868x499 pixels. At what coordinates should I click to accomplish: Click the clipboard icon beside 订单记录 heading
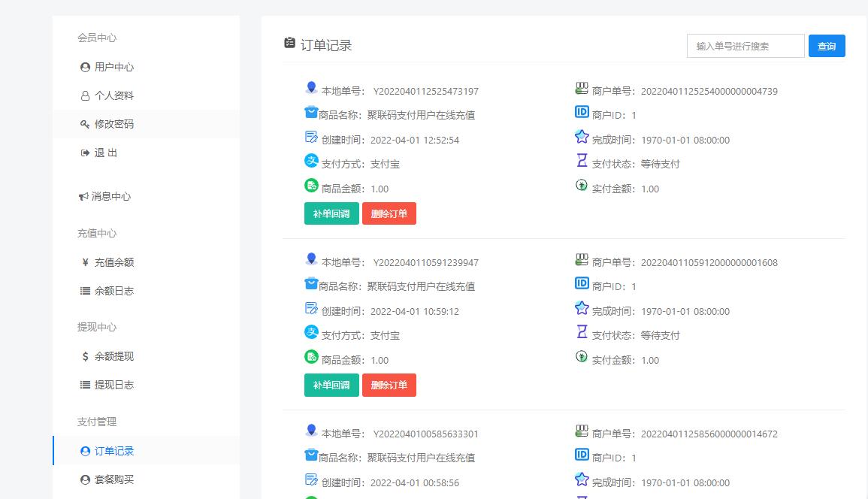(289, 44)
